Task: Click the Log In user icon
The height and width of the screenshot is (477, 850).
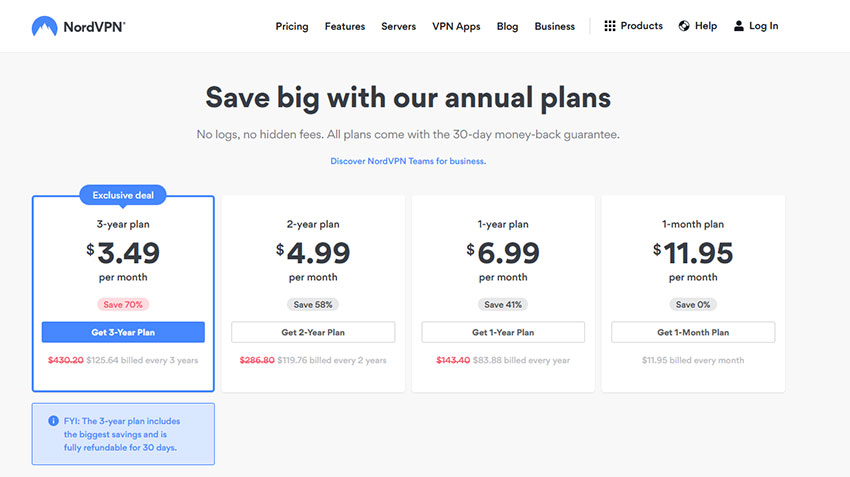Action: [738, 26]
